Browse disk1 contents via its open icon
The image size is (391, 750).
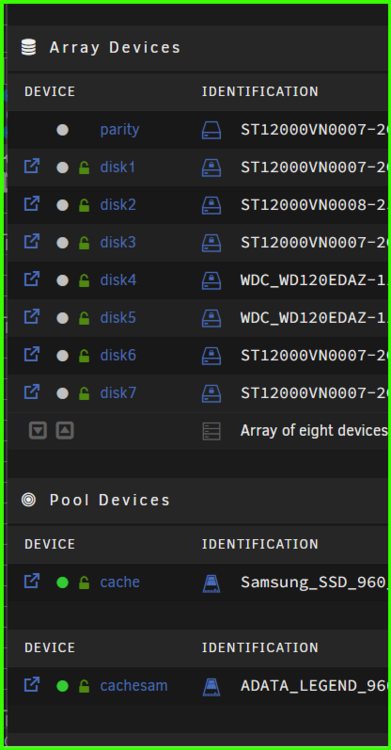pos(32,166)
